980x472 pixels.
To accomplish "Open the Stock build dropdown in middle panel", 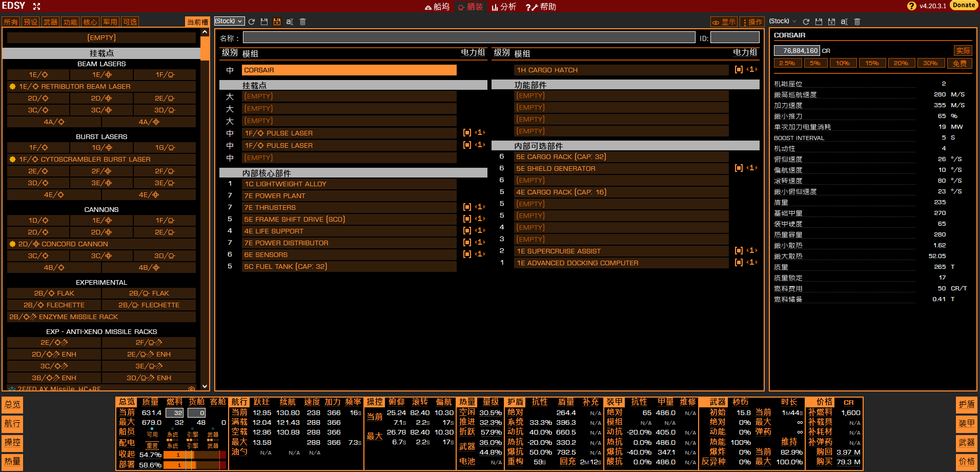I will (229, 21).
